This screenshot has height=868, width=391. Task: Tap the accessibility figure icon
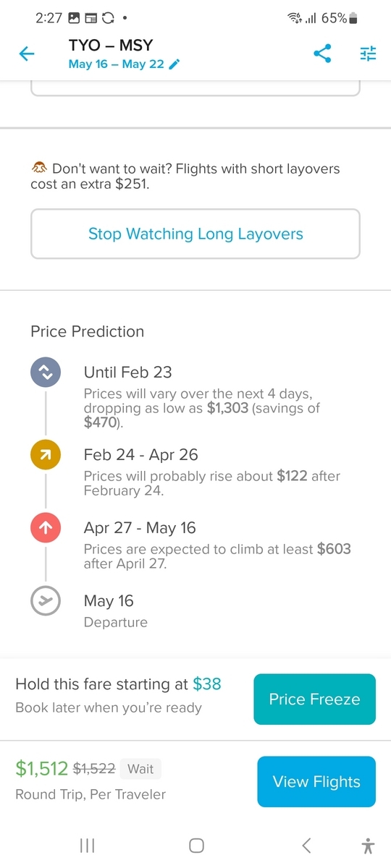368,845
